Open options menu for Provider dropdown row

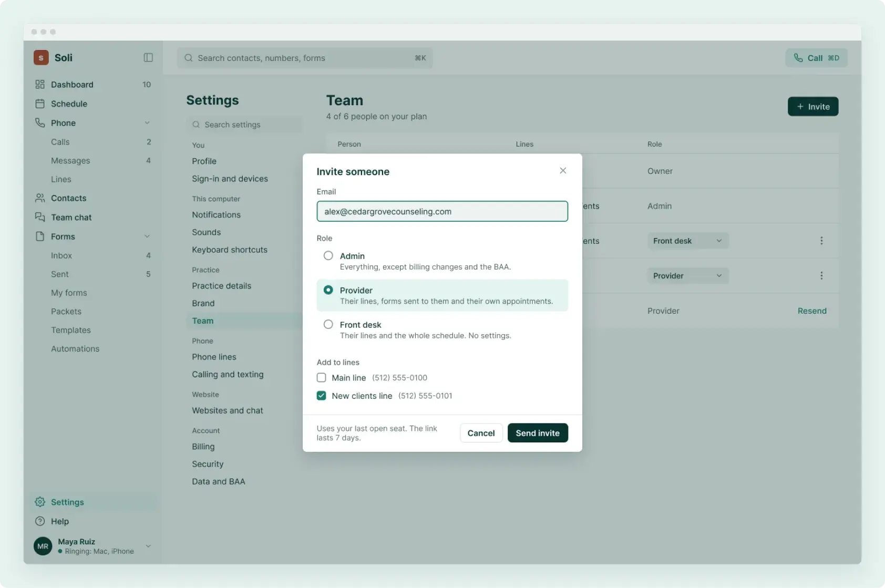[821, 276]
